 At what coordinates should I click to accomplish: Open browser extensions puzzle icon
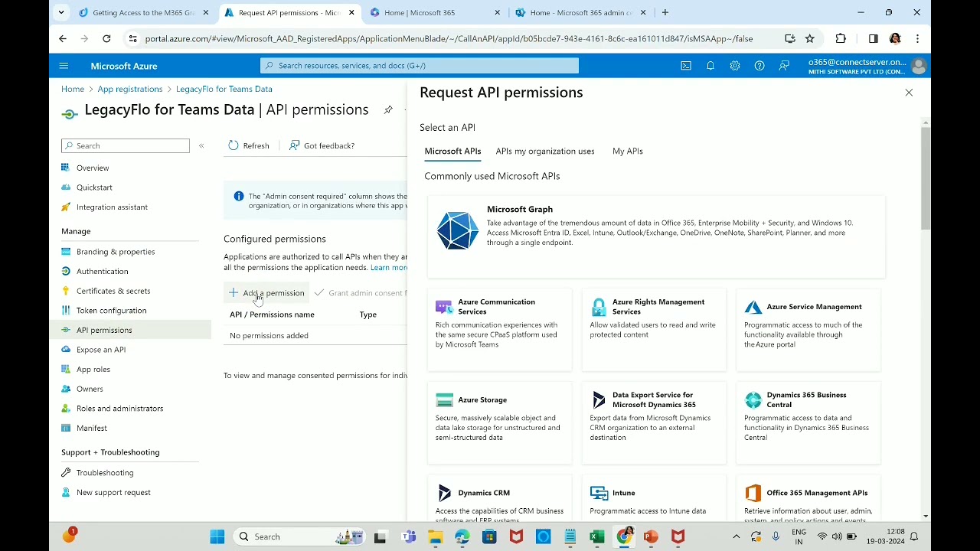841,39
